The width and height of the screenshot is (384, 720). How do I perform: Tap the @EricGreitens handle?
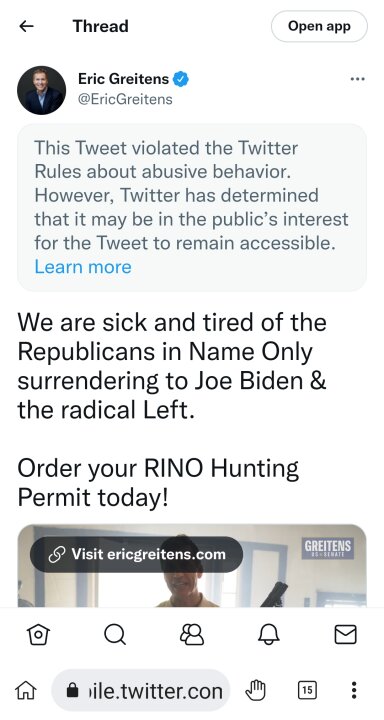pos(125,100)
